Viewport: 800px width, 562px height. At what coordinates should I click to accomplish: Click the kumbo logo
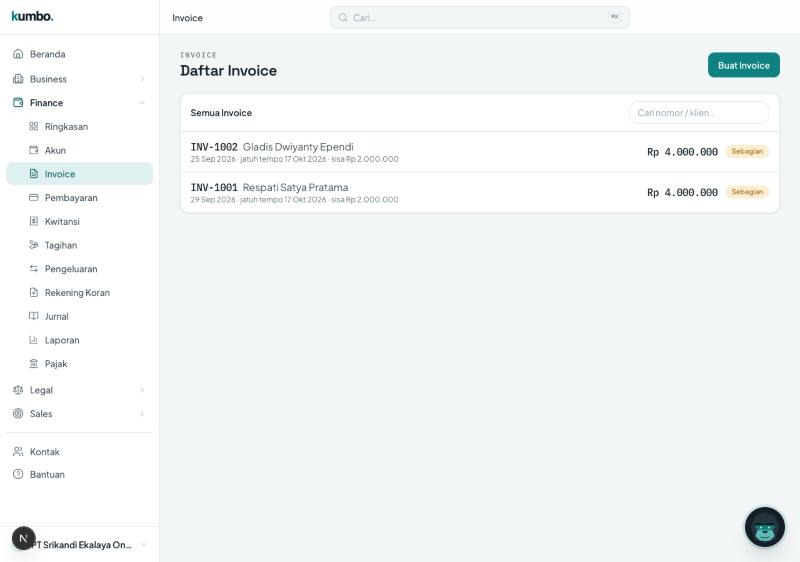pyautogui.click(x=32, y=16)
